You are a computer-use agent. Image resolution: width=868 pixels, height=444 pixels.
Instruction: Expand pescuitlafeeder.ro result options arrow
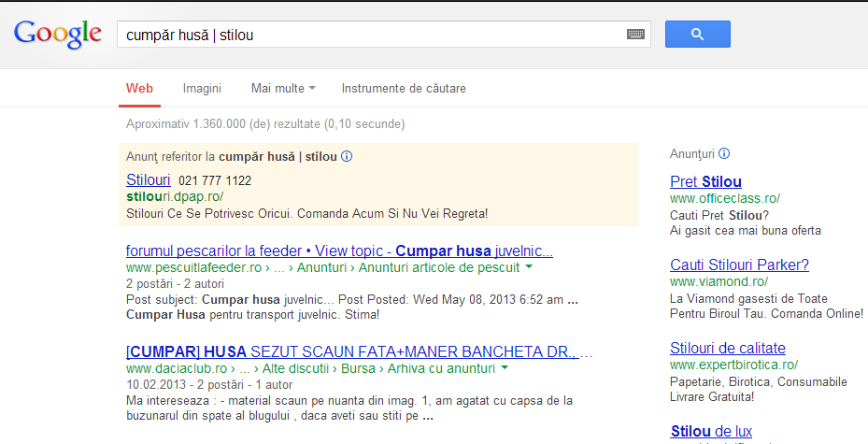pyautogui.click(x=530, y=267)
